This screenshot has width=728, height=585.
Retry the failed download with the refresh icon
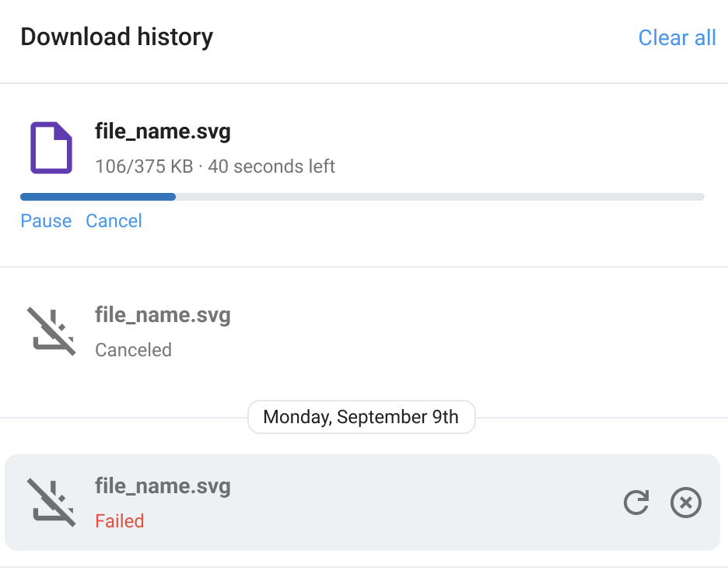(635, 503)
